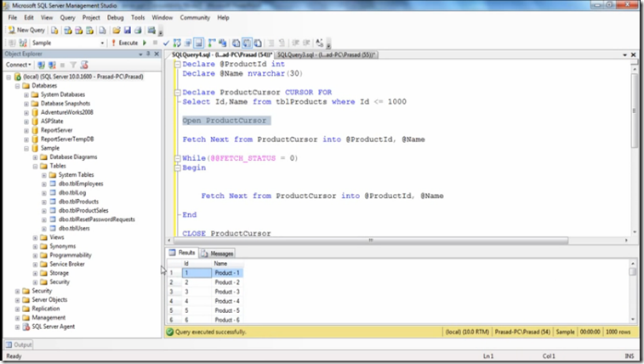Select the dbo.tblProductSales table

click(83, 211)
